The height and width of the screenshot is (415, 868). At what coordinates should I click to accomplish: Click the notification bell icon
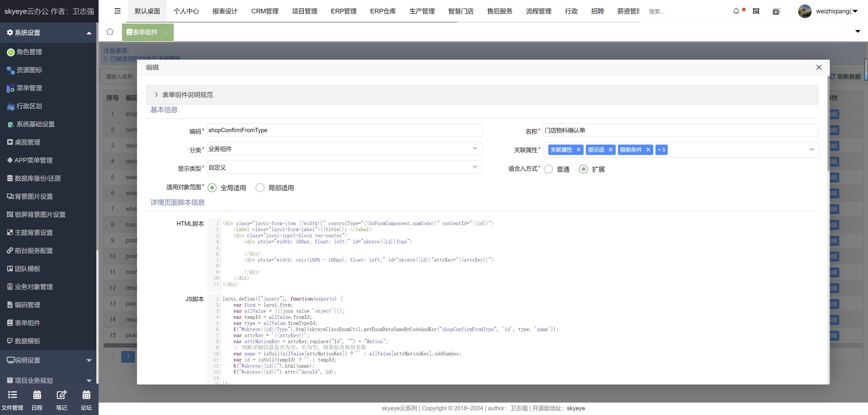tap(736, 11)
